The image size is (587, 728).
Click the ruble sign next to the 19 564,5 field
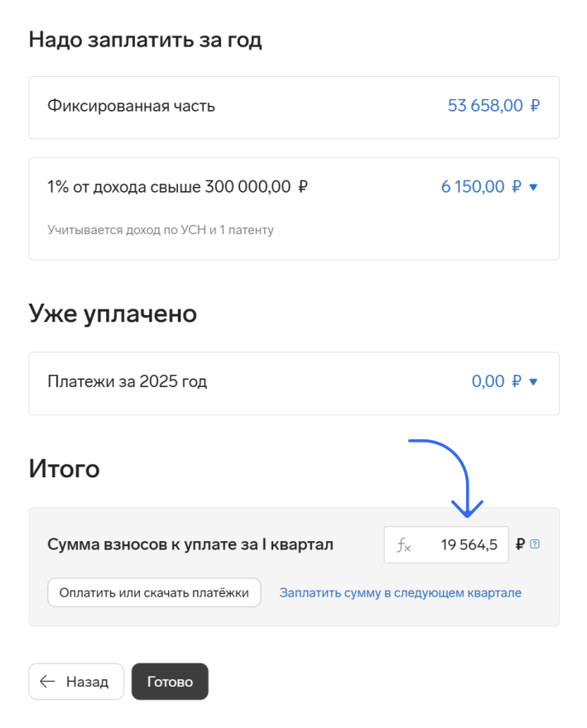(521, 544)
